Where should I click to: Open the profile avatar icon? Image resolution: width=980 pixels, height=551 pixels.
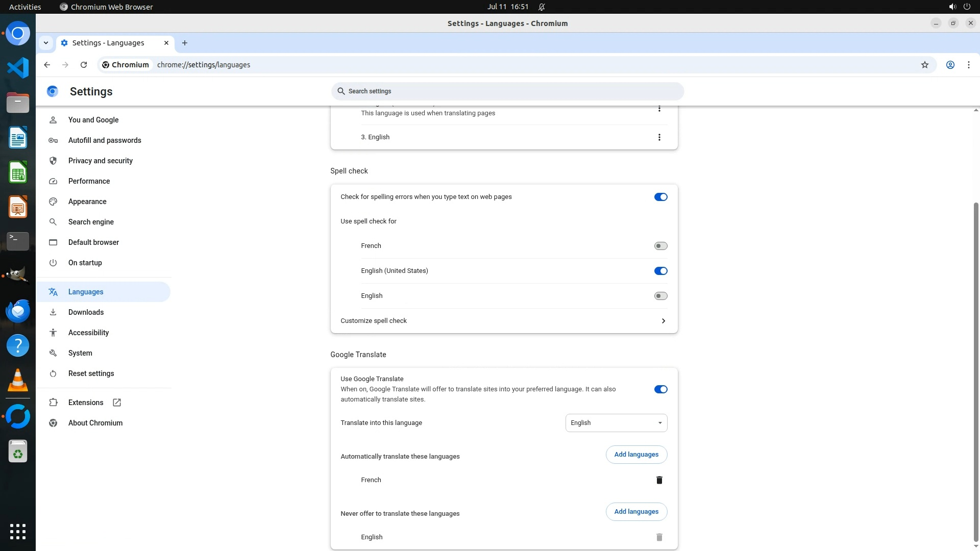pyautogui.click(x=950, y=65)
